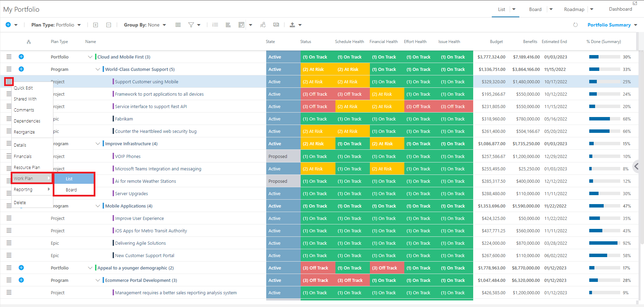Click the export upload icon in the toolbar
Image resolution: width=644 pixels, height=307 pixels.
pyautogui.click(x=292, y=25)
